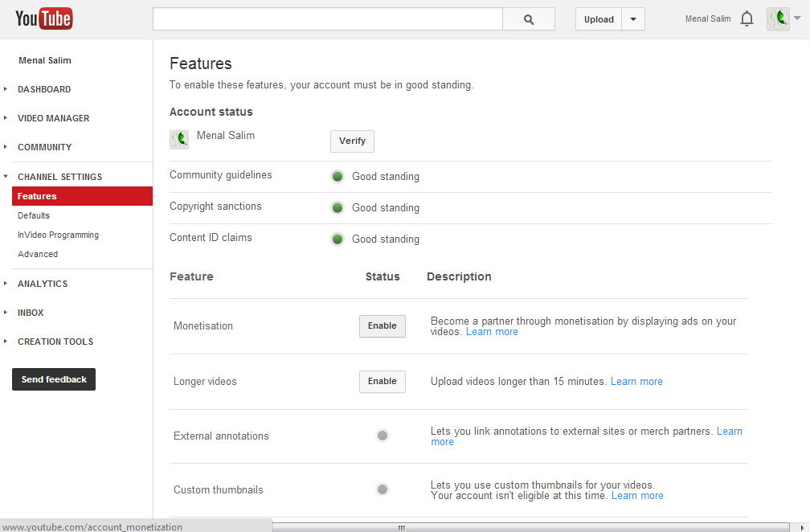810x532 pixels.
Task: Open the Defaults settings page
Action: tap(34, 215)
